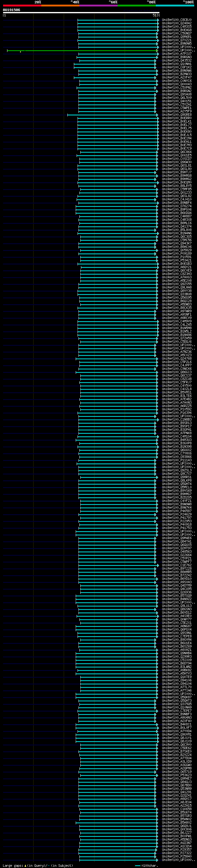
Task: Select the UniRef100_C1N8B3 label
Action: pyautogui.click(x=176, y=419)
